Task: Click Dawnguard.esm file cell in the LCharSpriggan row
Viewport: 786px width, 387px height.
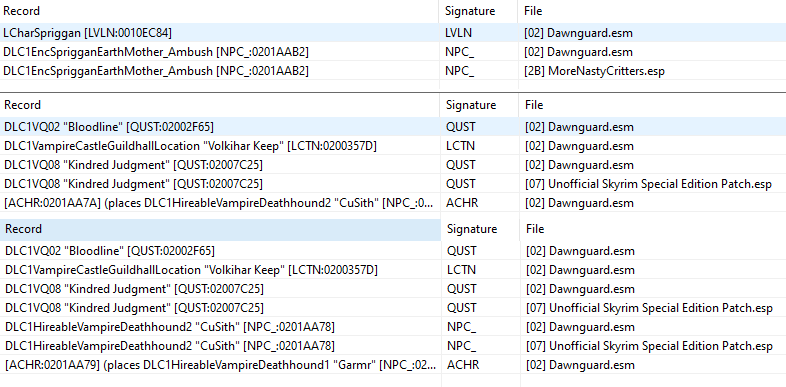Action: [x=578, y=33]
